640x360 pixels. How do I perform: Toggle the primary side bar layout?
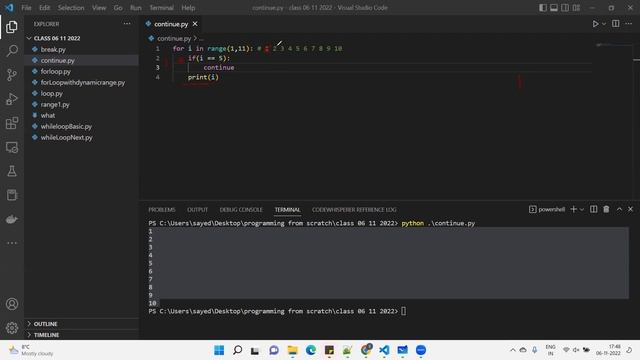[x=542, y=8]
